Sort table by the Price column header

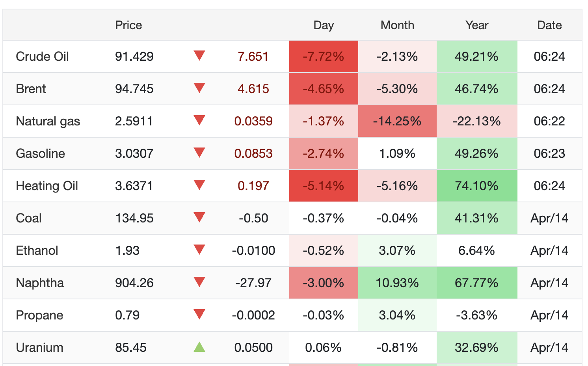click(x=128, y=25)
